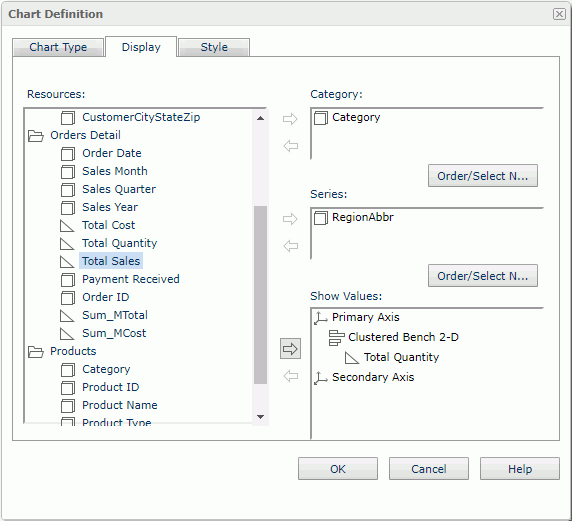
Task: Select the Clustered Bench 2-D chart type icon
Action: [336, 337]
